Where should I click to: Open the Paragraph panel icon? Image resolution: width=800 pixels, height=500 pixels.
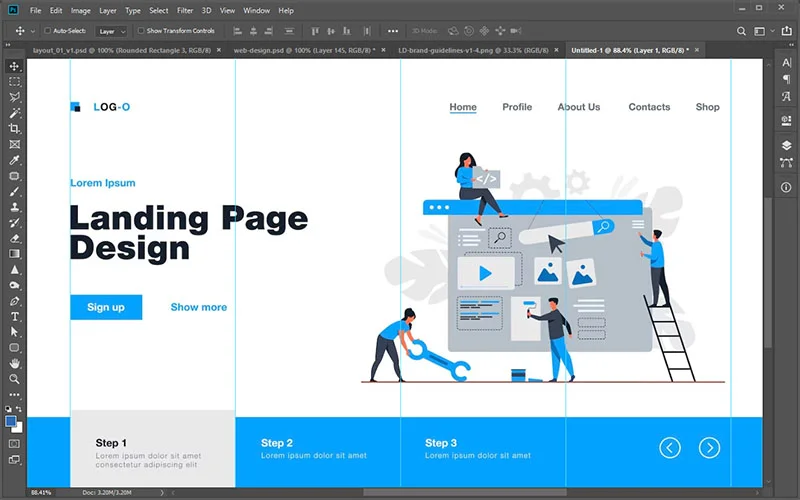tap(786, 79)
